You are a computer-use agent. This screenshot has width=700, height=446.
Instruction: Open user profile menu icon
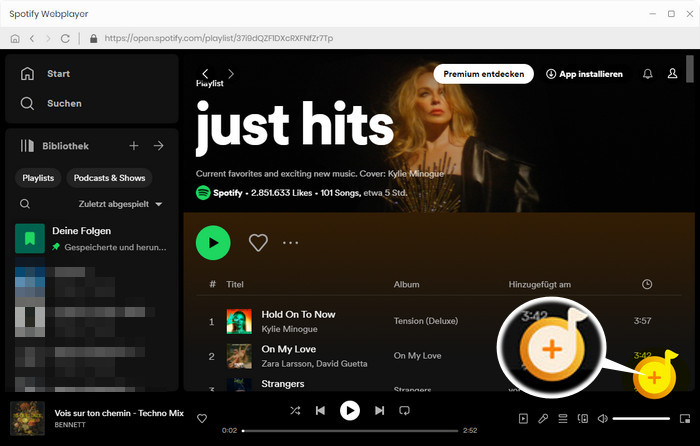[x=672, y=74]
